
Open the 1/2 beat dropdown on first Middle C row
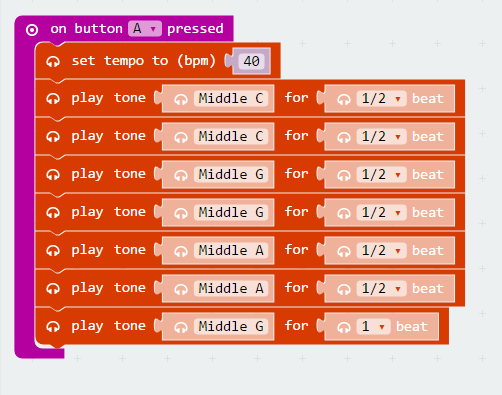[381, 99]
